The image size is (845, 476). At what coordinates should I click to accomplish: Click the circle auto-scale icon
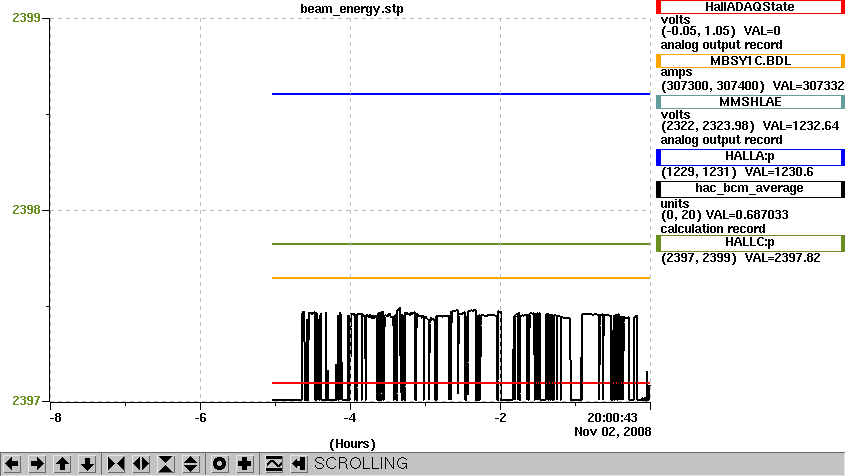(220, 464)
